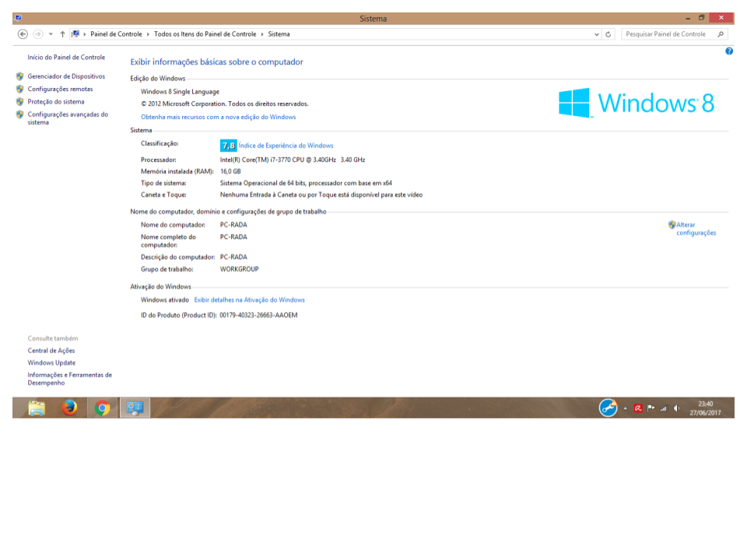Expand arrow after Todos os Itens breadcrumb

click(x=262, y=34)
